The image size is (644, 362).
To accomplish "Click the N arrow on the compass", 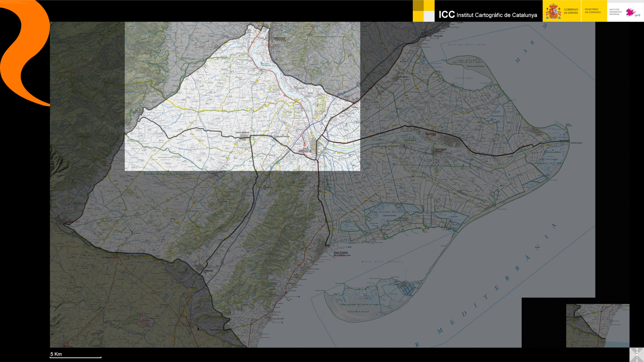I will [637, 349].
